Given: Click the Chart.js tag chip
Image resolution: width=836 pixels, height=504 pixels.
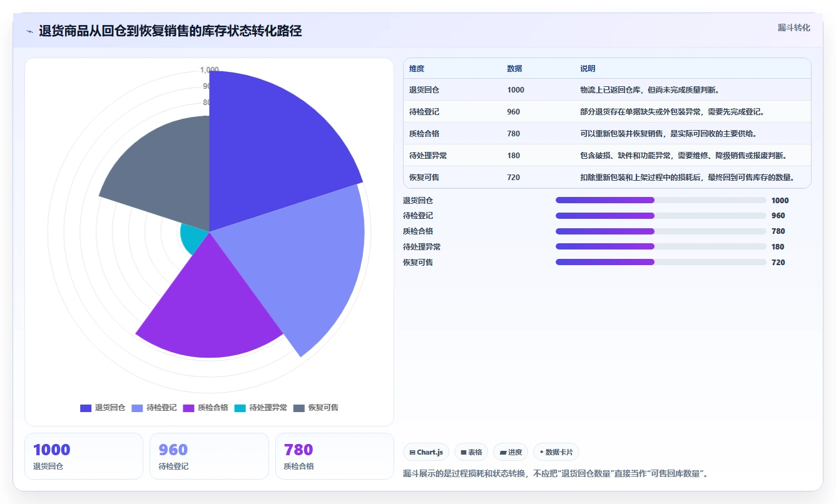Looking at the screenshot, I should pos(426,452).
